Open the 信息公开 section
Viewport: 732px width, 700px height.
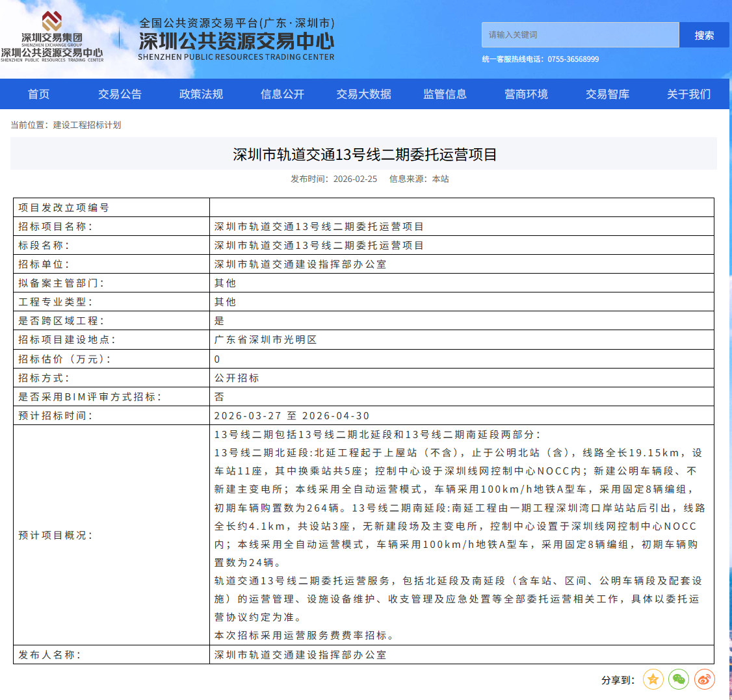pos(281,94)
